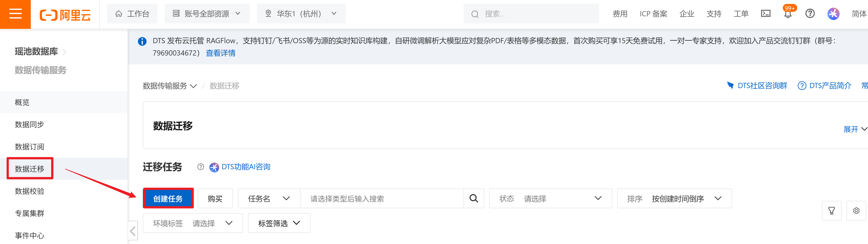Open the orange hamburger main menu
This screenshot has width=868, height=244.
[15, 14]
